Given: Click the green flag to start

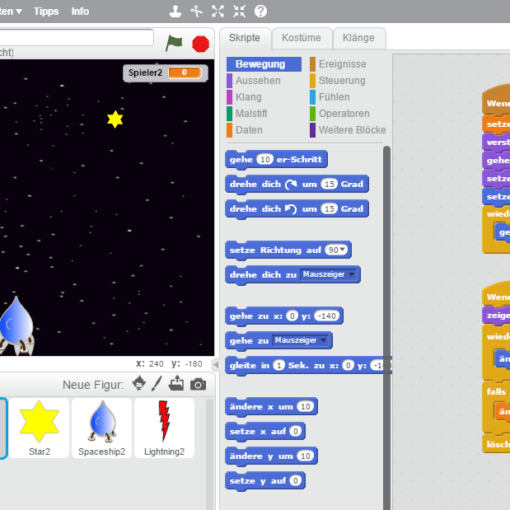Looking at the screenshot, I should (174, 43).
